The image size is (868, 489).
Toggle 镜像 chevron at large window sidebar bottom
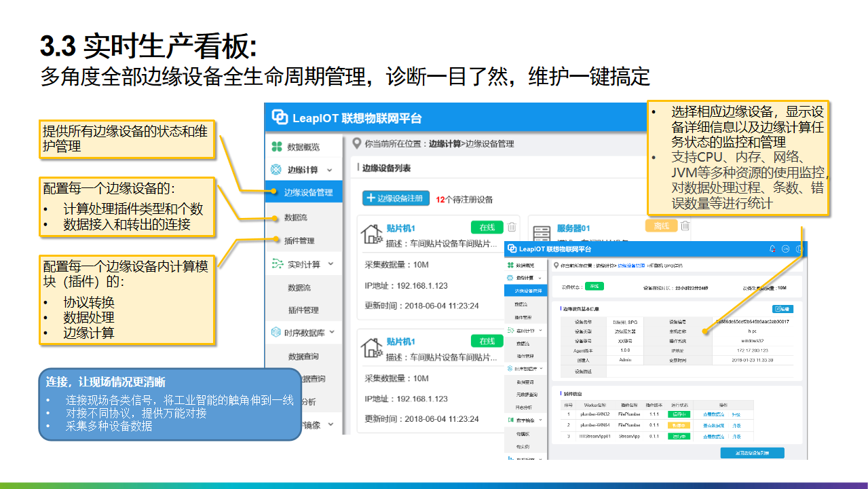(x=331, y=424)
